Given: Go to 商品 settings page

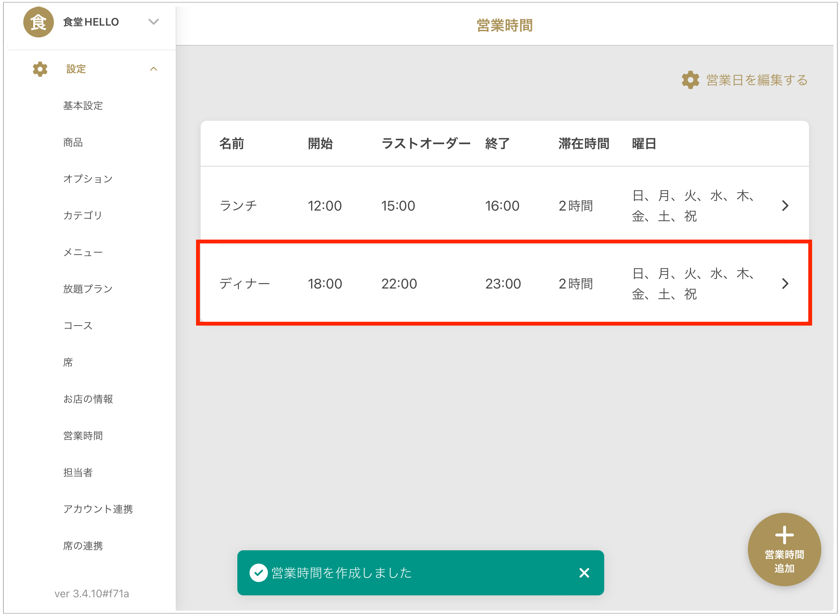Looking at the screenshot, I should click(x=73, y=142).
